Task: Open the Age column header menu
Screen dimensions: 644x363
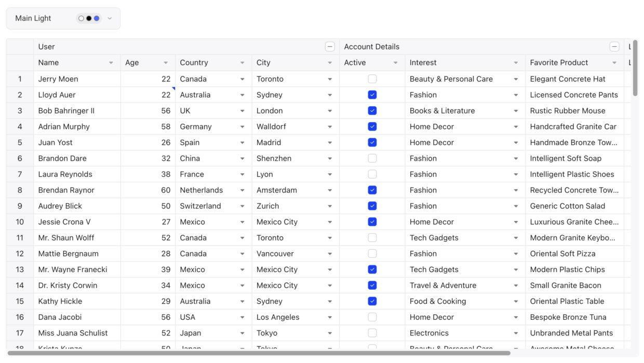Action: tap(166, 63)
